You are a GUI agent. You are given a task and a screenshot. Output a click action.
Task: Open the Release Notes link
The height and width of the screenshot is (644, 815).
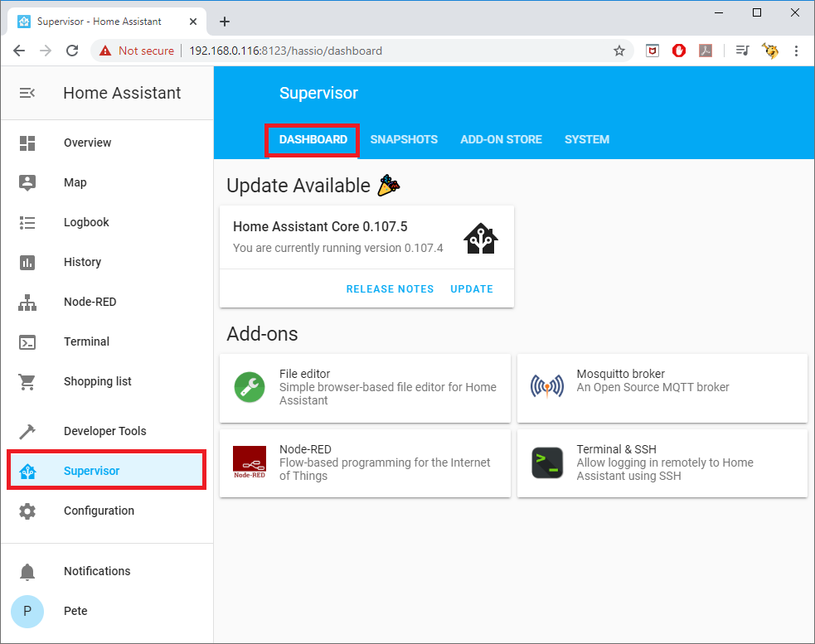coord(390,289)
